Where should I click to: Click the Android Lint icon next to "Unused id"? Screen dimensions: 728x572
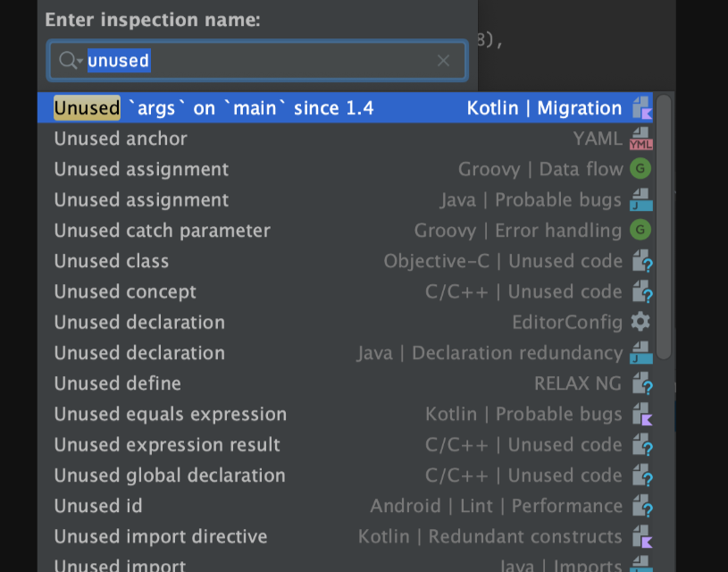coord(641,506)
